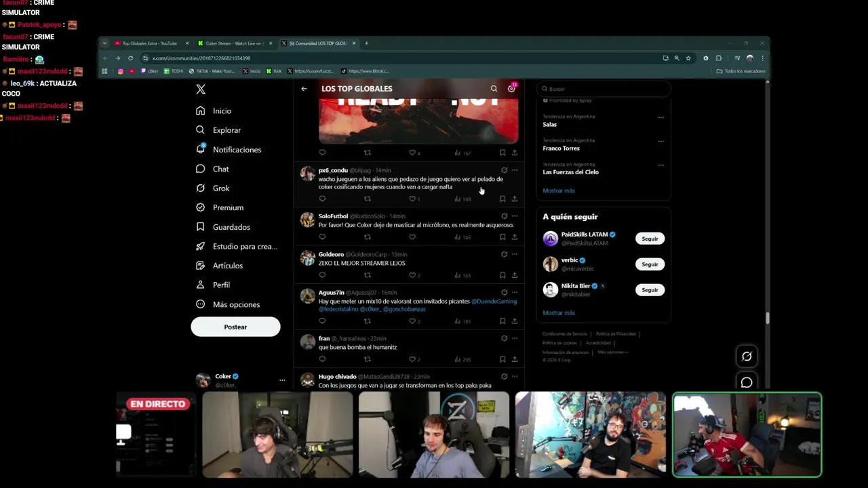Reply to SoloFutbol's post
868x488 pixels.
click(x=322, y=237)
